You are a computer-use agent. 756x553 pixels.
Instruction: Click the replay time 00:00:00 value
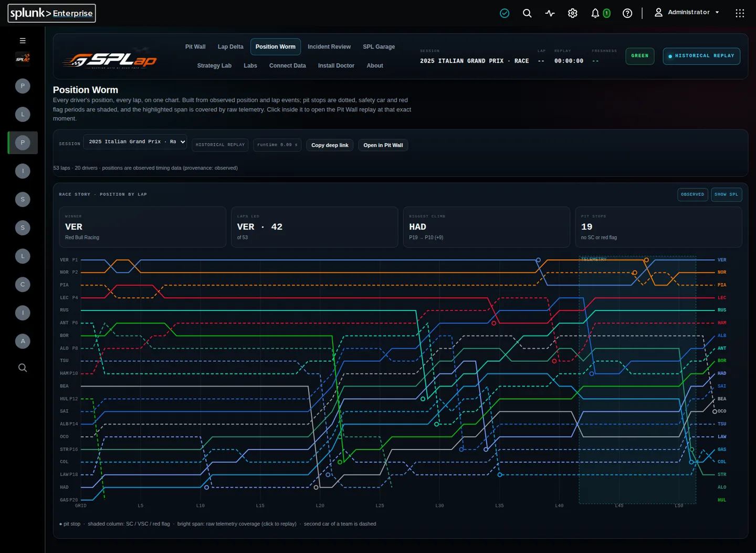[x=569, y=61]
